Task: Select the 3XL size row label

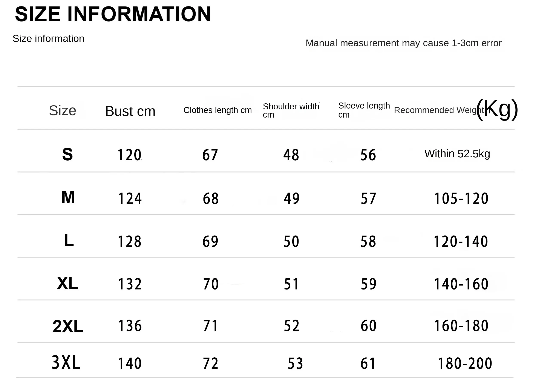Action: coord(66,362)
